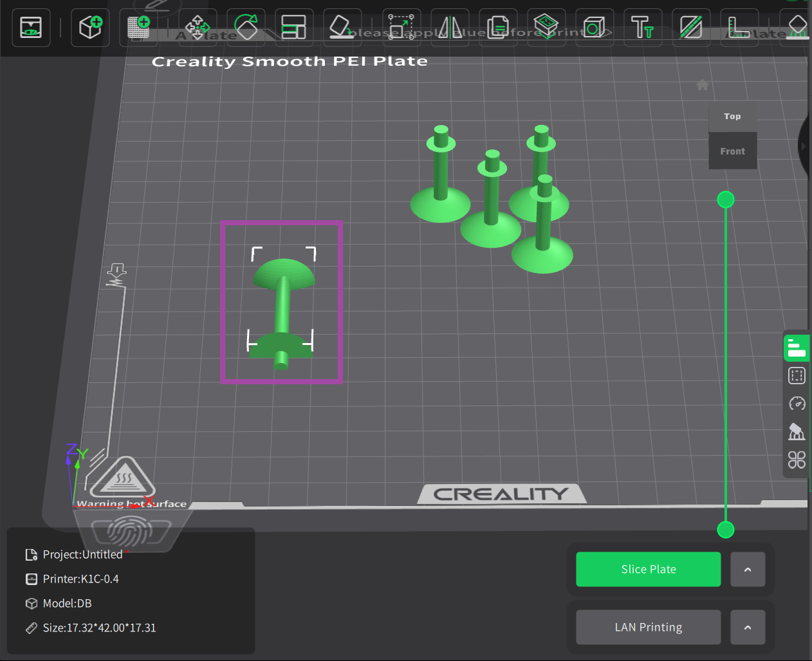Click the Lay on face tool
812x661 pixels.
tap(342, 28)
